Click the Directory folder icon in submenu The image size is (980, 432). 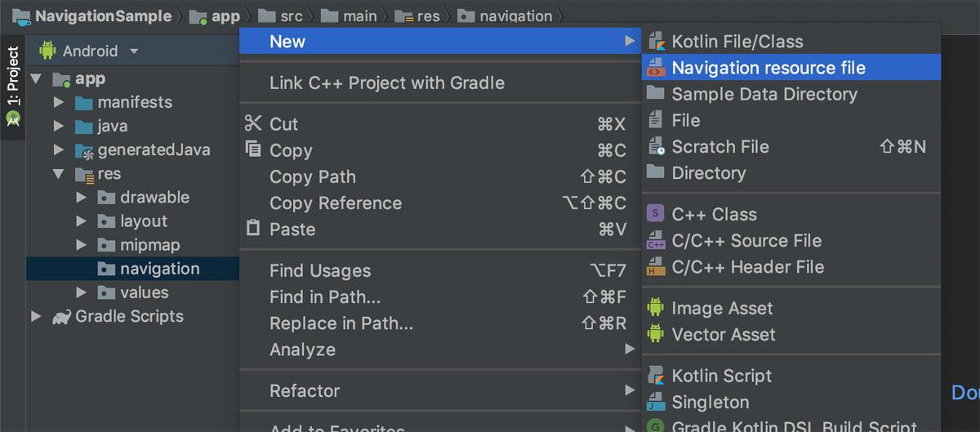[656, 172]
